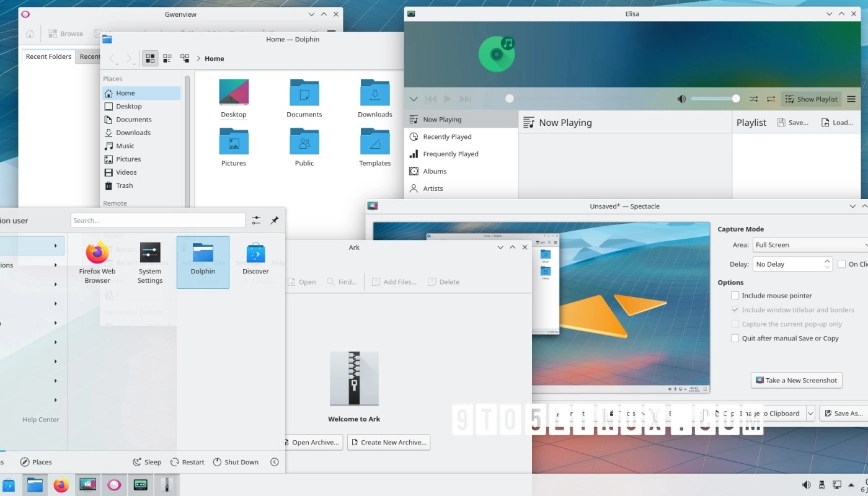
Task: Select Recently Played in Elisa sidebar
Action: pos(461,137)
